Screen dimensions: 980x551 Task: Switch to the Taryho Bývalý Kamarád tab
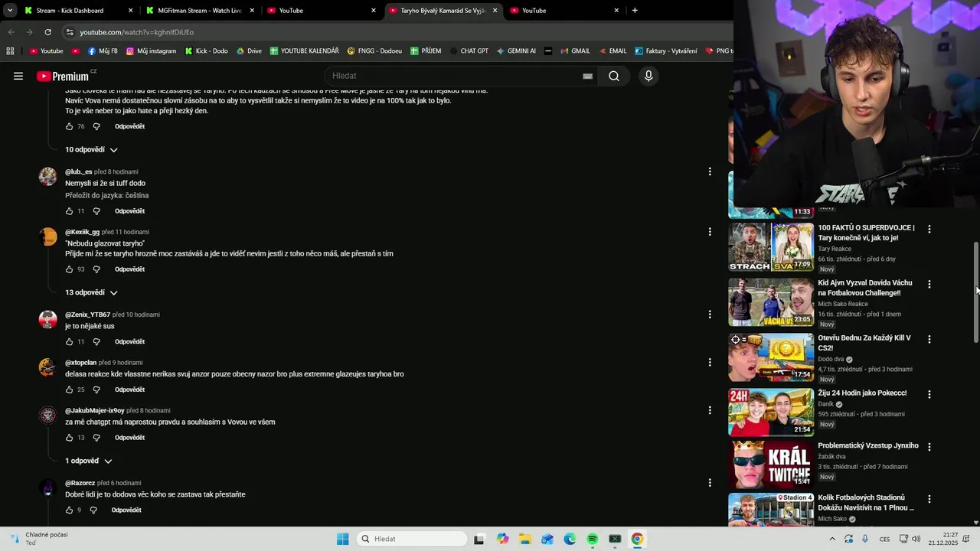pos(443,11)
